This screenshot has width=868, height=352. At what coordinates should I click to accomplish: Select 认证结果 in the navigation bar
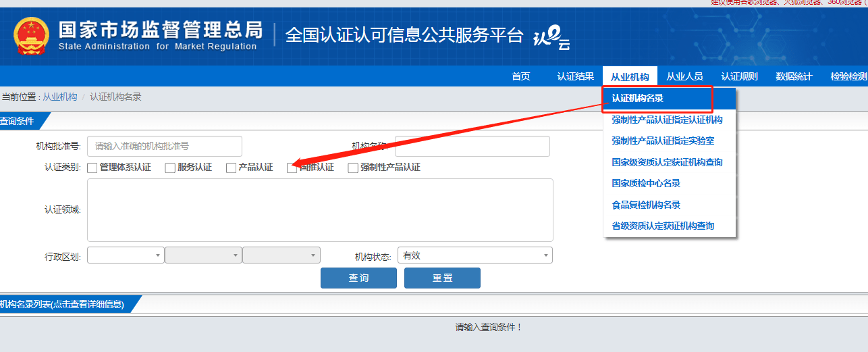[575, 76]
